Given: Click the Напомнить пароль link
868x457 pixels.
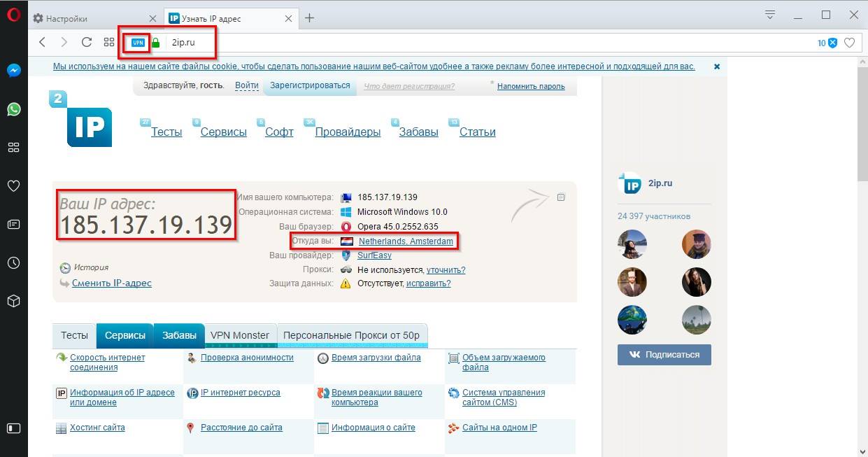Looking at the screenshot, I should pos(531,86).
